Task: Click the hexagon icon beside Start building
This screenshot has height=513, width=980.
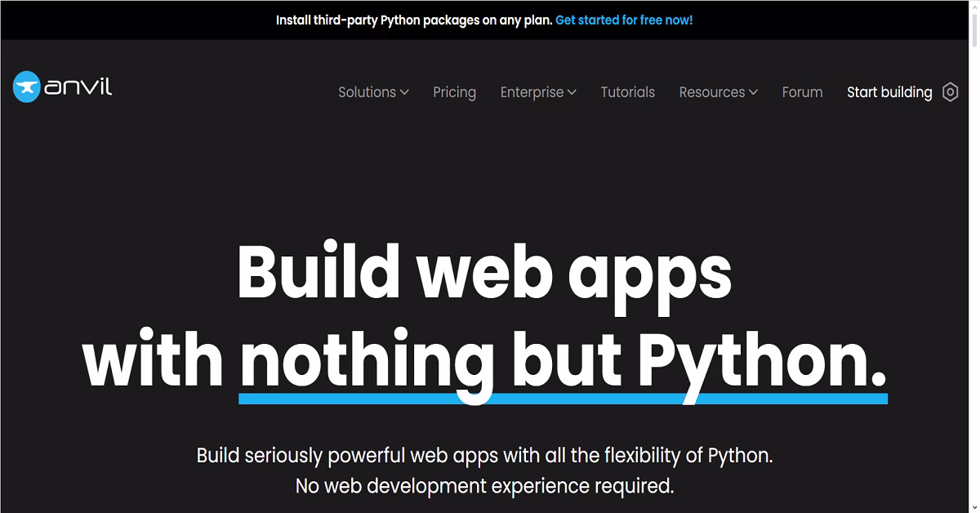Action: (950, 92)
